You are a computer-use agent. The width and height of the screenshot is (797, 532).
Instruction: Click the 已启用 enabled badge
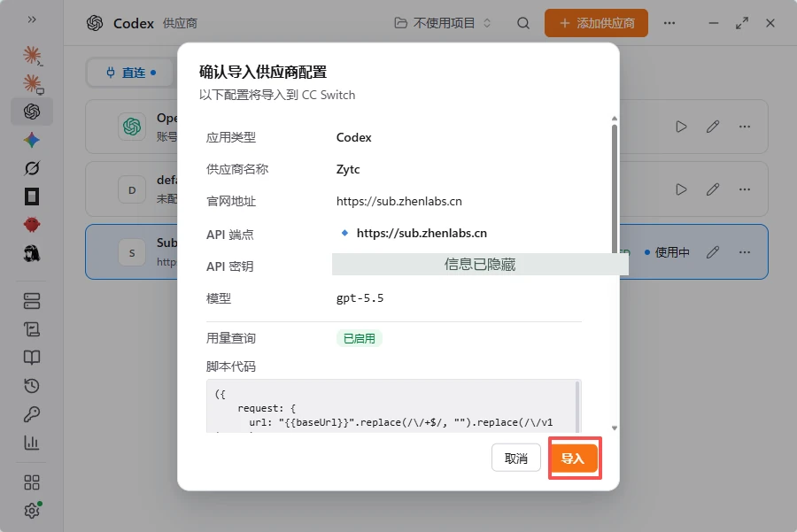[x=360, y=338]
